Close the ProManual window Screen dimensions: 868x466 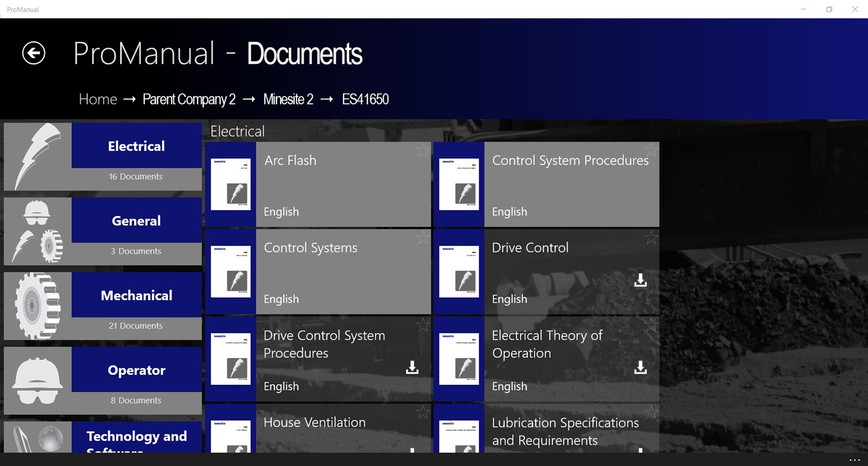pyautogui.click(x=855, y=9)
